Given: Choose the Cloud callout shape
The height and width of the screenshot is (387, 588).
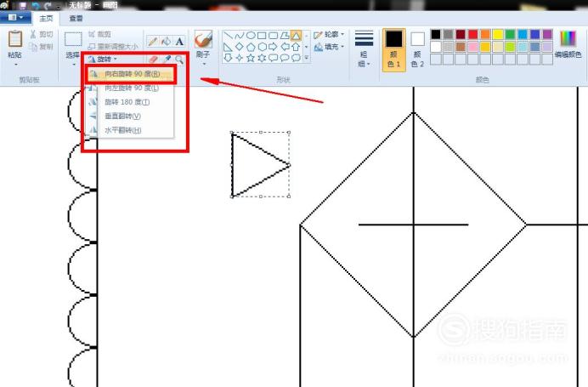Looking at the screenshot, I should pyautogui.click(x=296, y=58).
